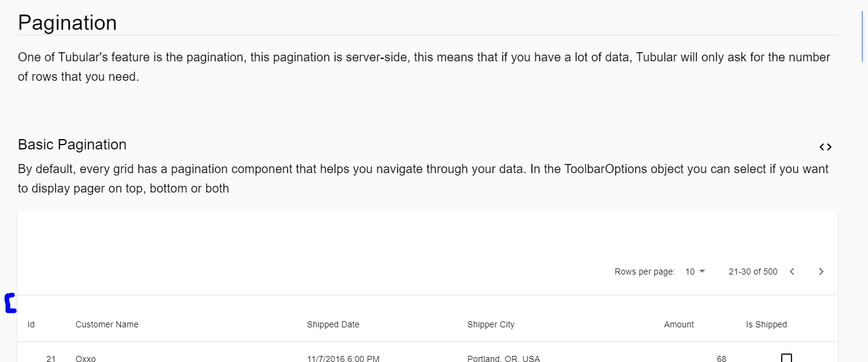This screenshot has height=362, width=868.
Task: Click the 11/7/2016 6:00 PM date cell
Action: 343,359
